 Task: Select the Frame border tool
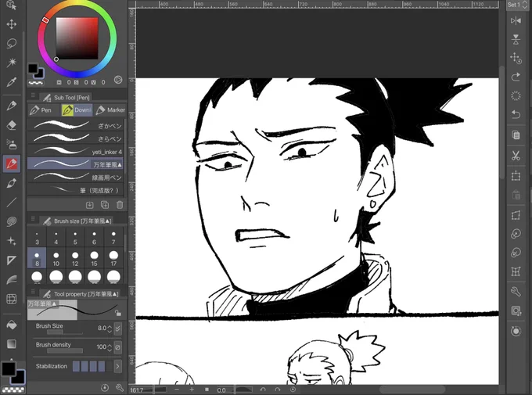(12, 299)
